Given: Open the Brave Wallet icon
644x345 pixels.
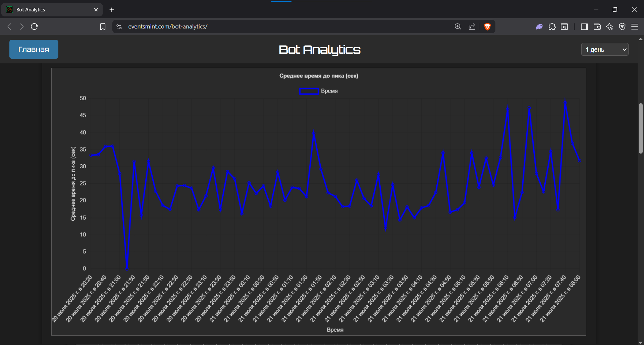Looking at the screenshot, I should [x=597, y=26].
